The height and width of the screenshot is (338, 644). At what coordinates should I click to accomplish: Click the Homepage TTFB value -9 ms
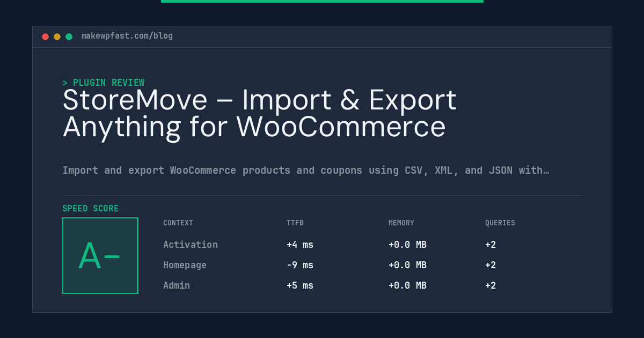(300, 265)
